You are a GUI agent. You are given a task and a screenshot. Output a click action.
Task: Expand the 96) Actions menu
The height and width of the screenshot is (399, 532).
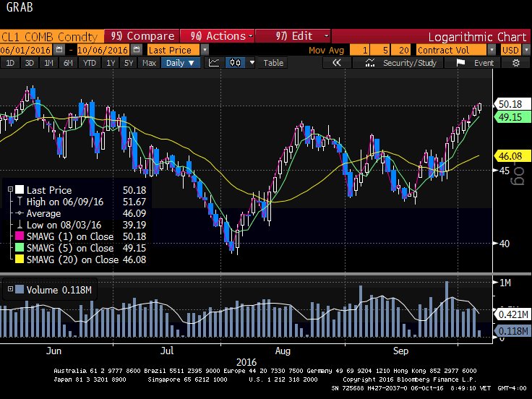click(x=217, y=36)
